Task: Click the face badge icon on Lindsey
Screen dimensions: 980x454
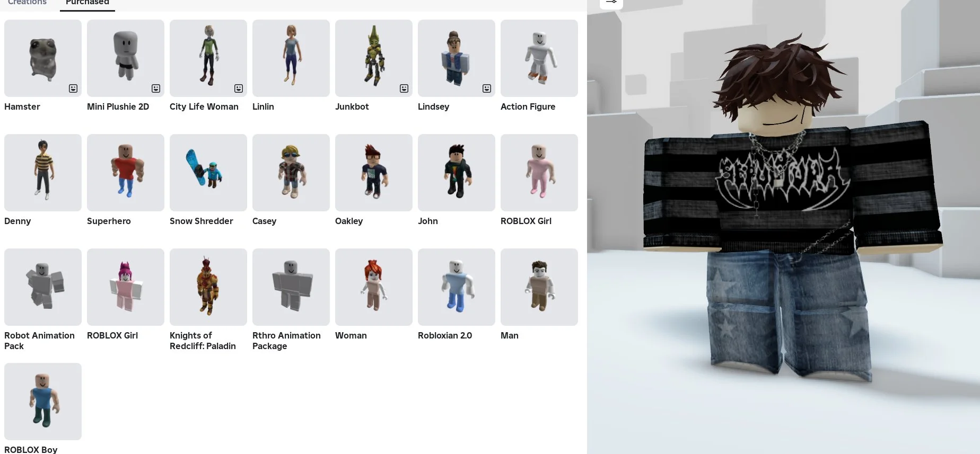Action: click(x=487, y=88)
